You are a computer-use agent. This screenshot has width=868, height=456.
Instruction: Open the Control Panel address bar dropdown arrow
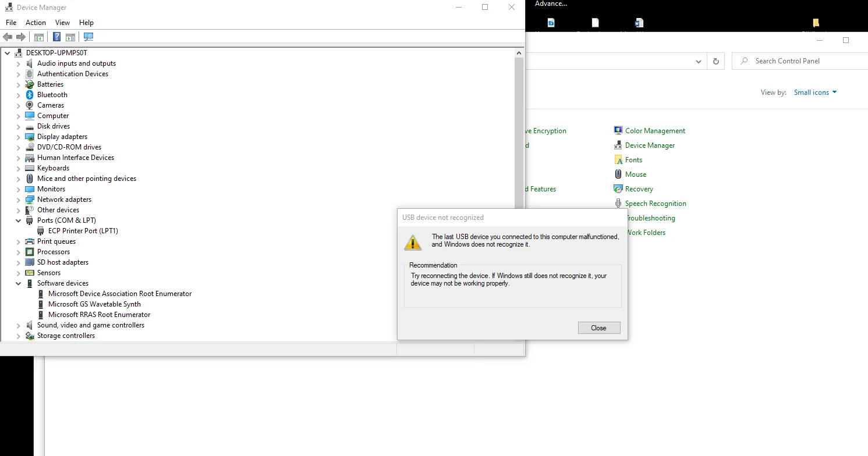(x=699, y=61)
